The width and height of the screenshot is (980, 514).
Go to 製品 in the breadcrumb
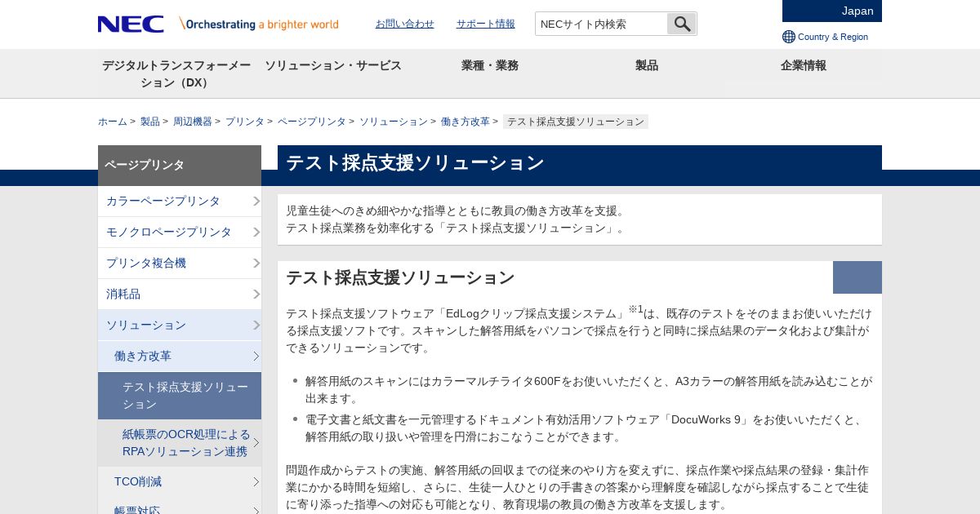coord(150,122)
